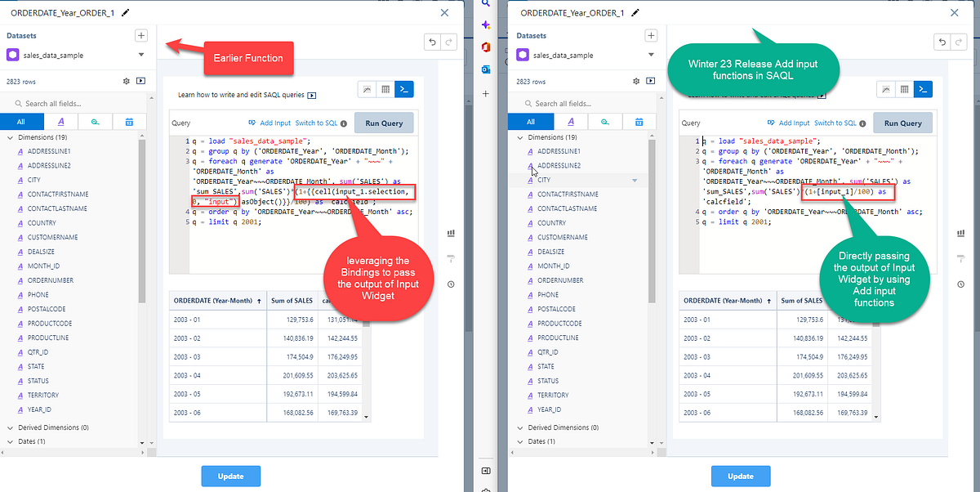980x492 pixels.
Task: Open formatting paint-roller icon on right panel edge
Action: [x=960, y=258]
